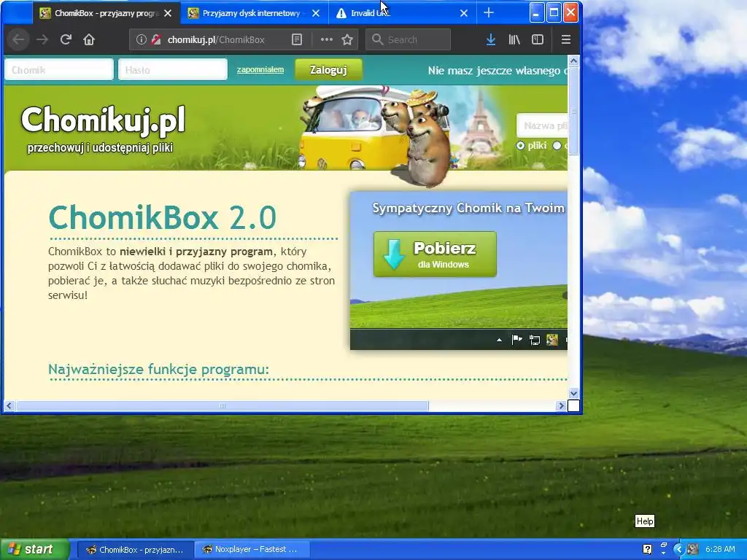Screen dimensions: 747x560
Task: Click the tray help question mark icon
Action: click(x=647, y=549)
